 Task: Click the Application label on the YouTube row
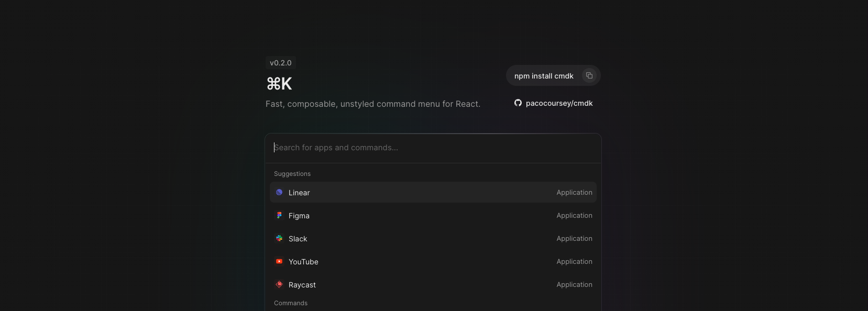coord(575,262)
